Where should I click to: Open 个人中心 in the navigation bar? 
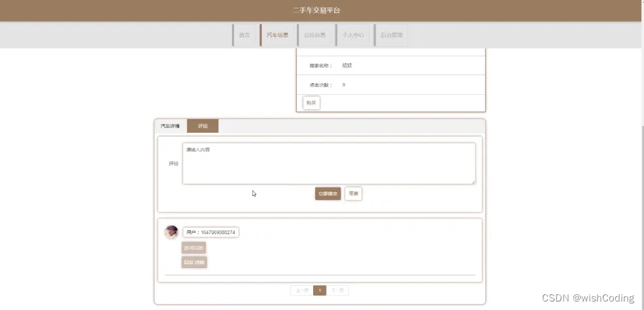click(x=353, y=35)
